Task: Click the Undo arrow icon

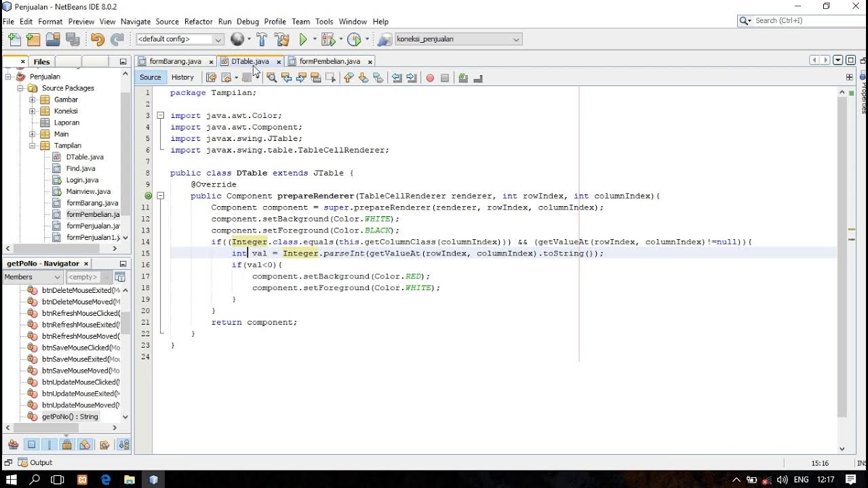Action: 97,39
